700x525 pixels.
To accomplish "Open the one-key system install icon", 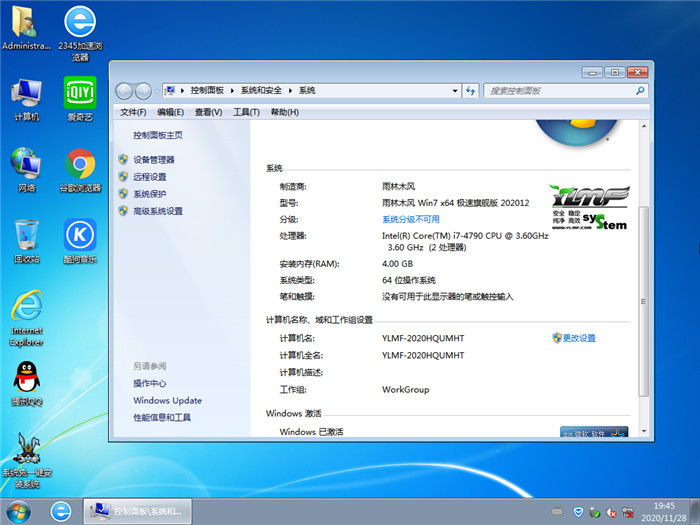I will pyautogui.click(x=27, y=460).
